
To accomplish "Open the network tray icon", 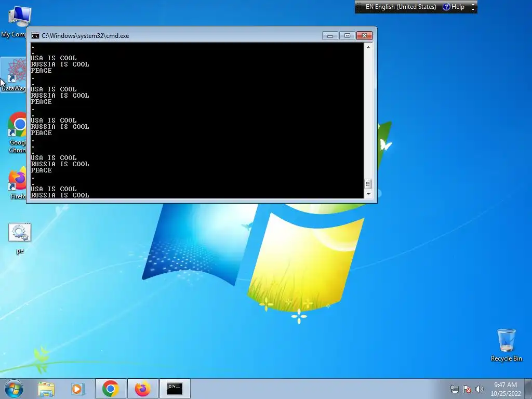I will coord(454,389).
